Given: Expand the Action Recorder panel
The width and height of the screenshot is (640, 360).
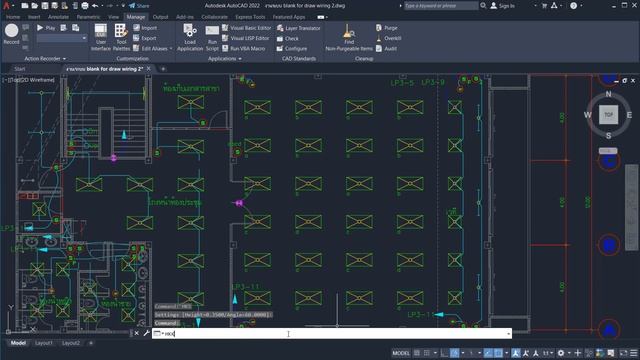Looking at the screenshot, I should point(45,59).
